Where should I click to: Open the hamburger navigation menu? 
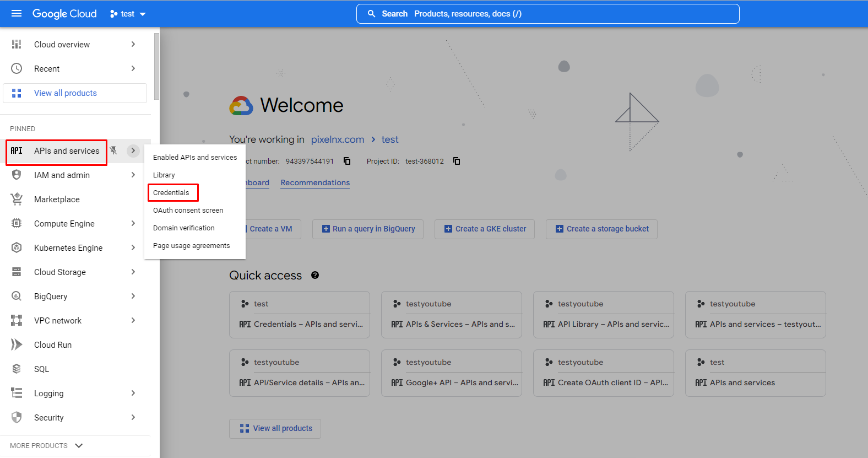[17, 13]
